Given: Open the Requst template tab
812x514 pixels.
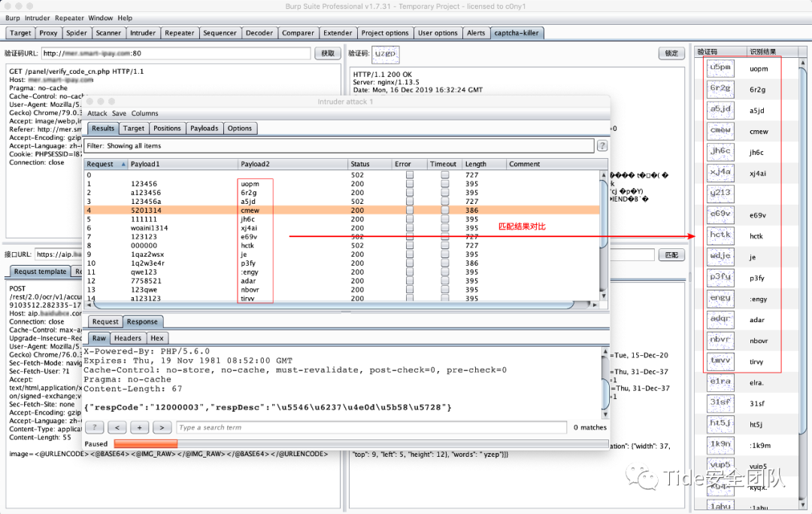Looking at the screenshot, I should click(40, 272).
